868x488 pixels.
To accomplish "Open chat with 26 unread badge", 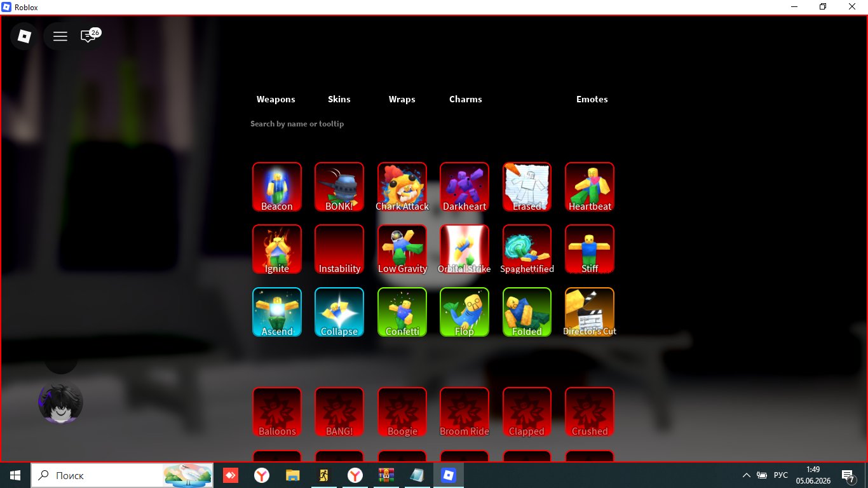I will [89, 36].
